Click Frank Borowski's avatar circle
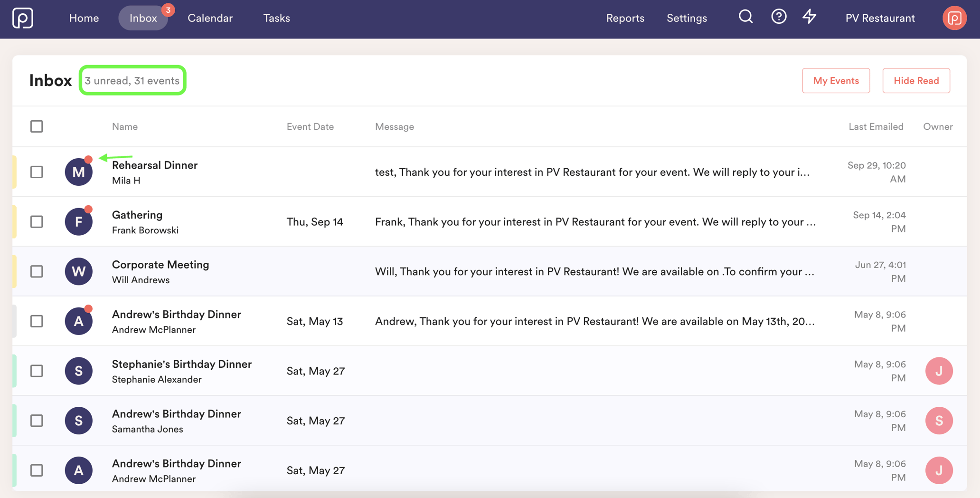This screenshot has height=498, width=980. click(x=78, y=221)
